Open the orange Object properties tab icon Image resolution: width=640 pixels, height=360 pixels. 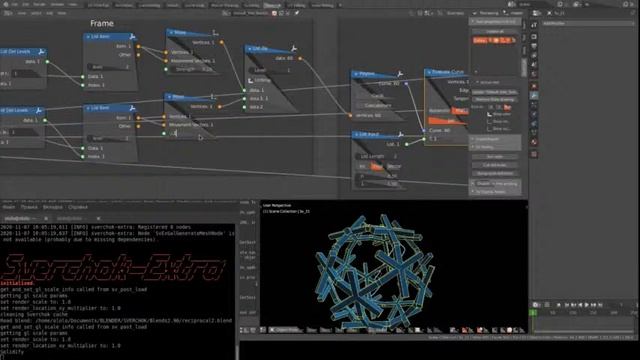pyautogui.click(x=534, y=86)
